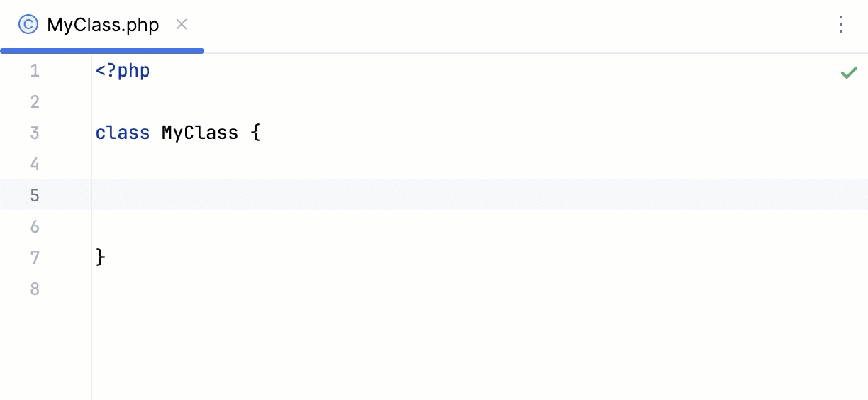Click line number 5 in the gutter
Image resolution: width=868 pixels, height=400 pixels.
click(35, 195)
